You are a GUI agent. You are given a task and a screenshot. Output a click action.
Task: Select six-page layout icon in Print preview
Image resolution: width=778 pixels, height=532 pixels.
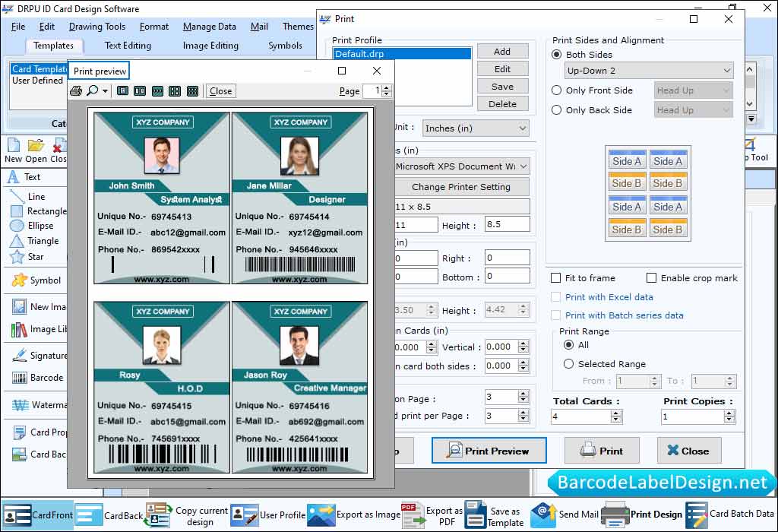(x=192, y=90)
